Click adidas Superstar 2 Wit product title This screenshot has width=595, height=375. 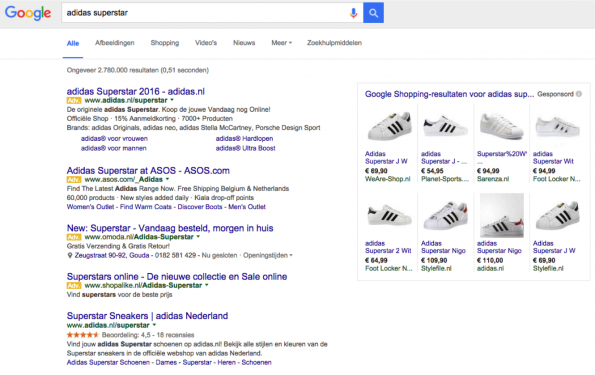click(x=388, y=247)
